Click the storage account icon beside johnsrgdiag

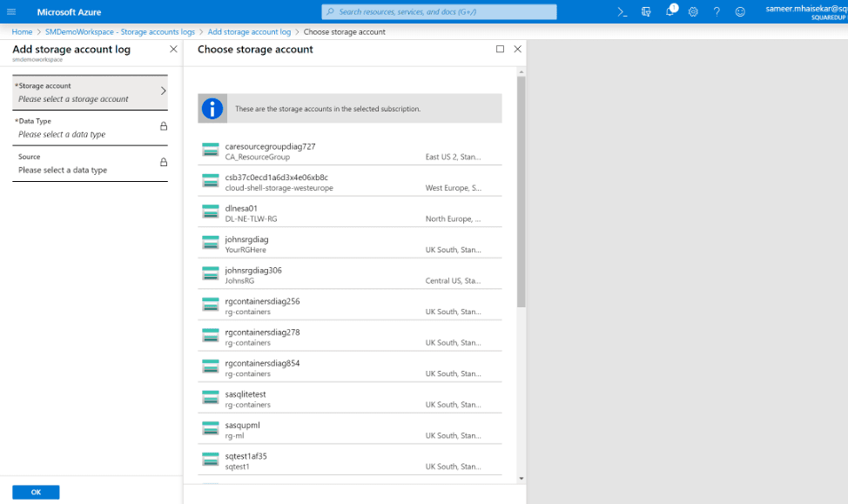210,240
